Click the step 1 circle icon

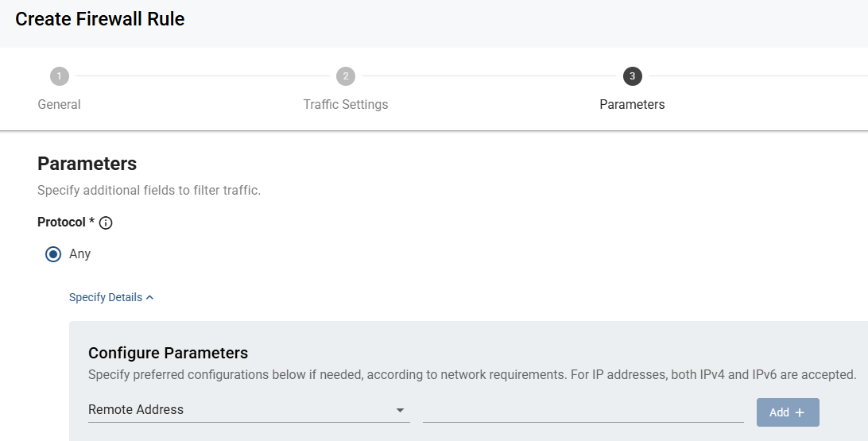pyautogui.click(x=60, y=76)
